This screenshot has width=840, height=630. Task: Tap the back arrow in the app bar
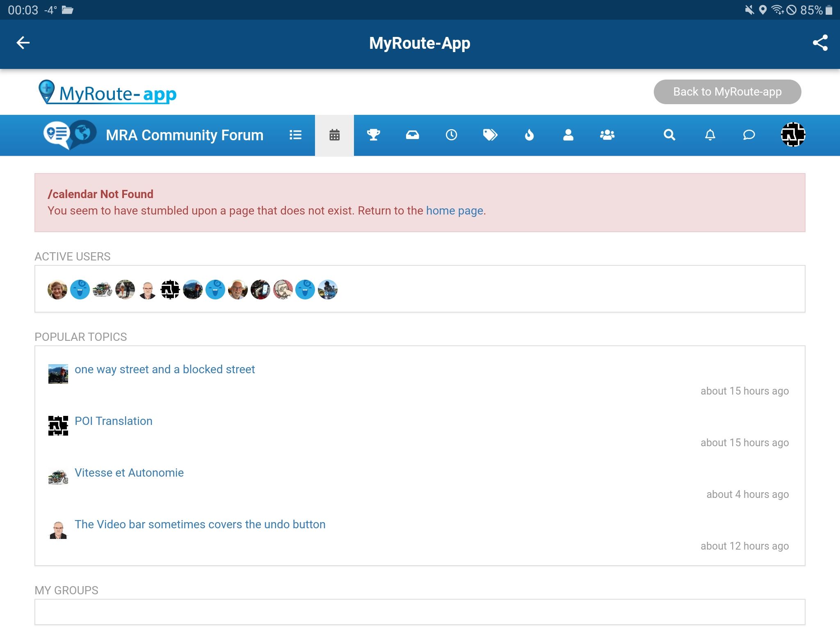[23, 43]
